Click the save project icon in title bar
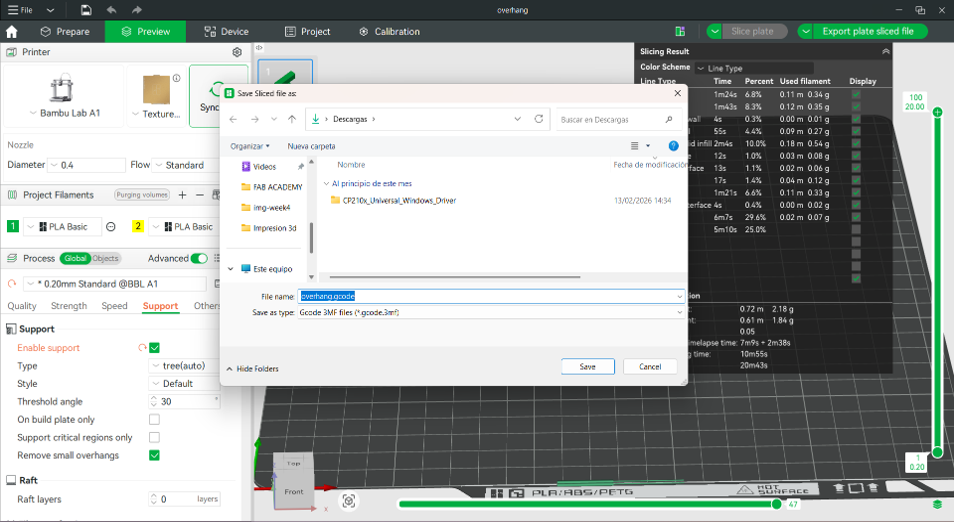The image size is (954, 522). [86, 10]
